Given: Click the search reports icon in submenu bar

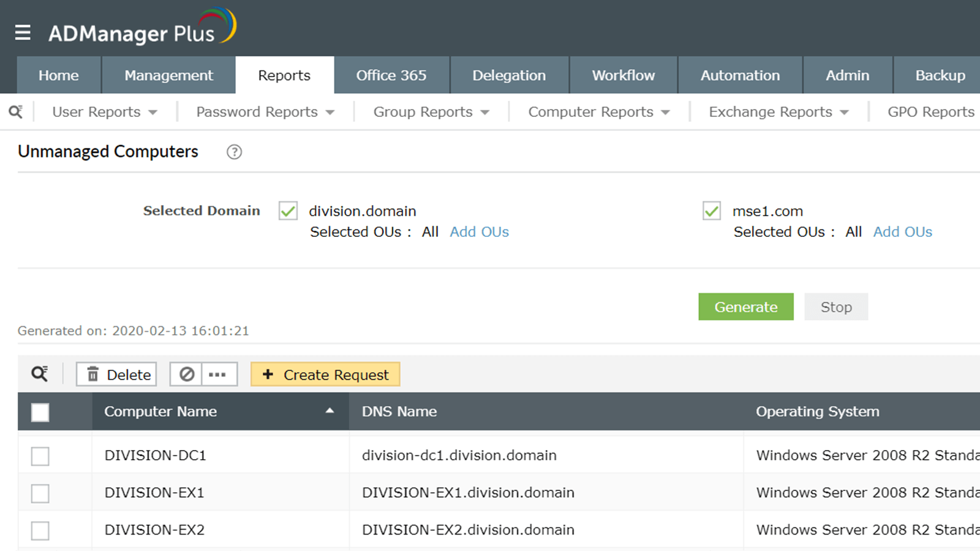Looking at the screenshot, I should (16, 112).
